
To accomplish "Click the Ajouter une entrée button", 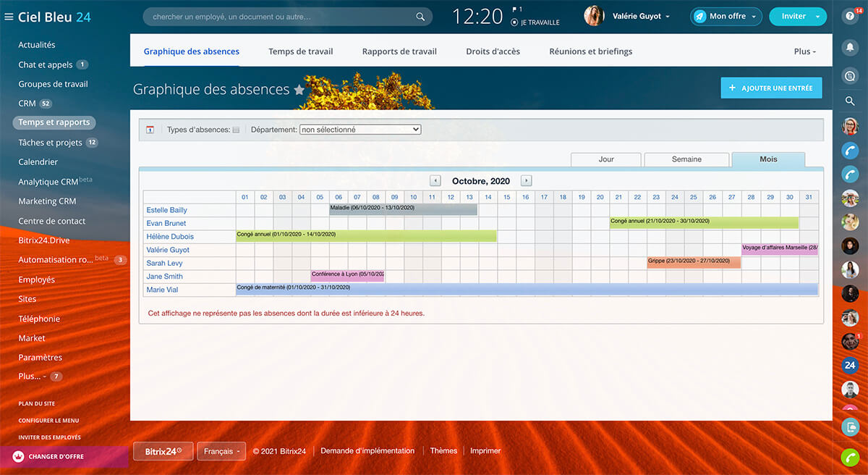I will point(771,88).
